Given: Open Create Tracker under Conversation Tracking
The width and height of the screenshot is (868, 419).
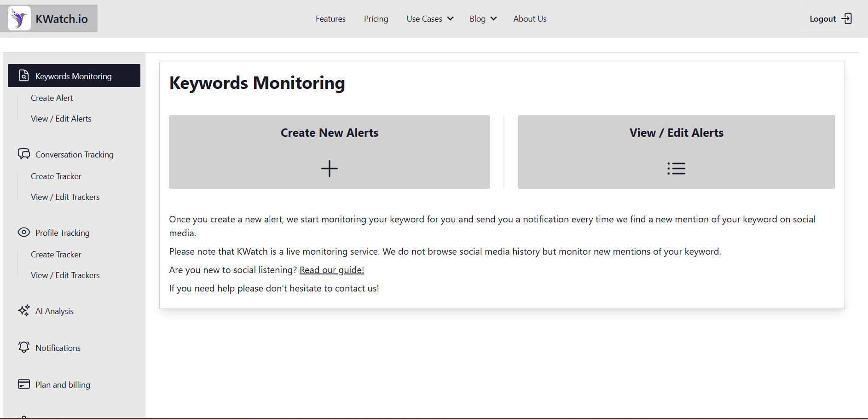Looking at the screenshot, I should tap(56, 176).
